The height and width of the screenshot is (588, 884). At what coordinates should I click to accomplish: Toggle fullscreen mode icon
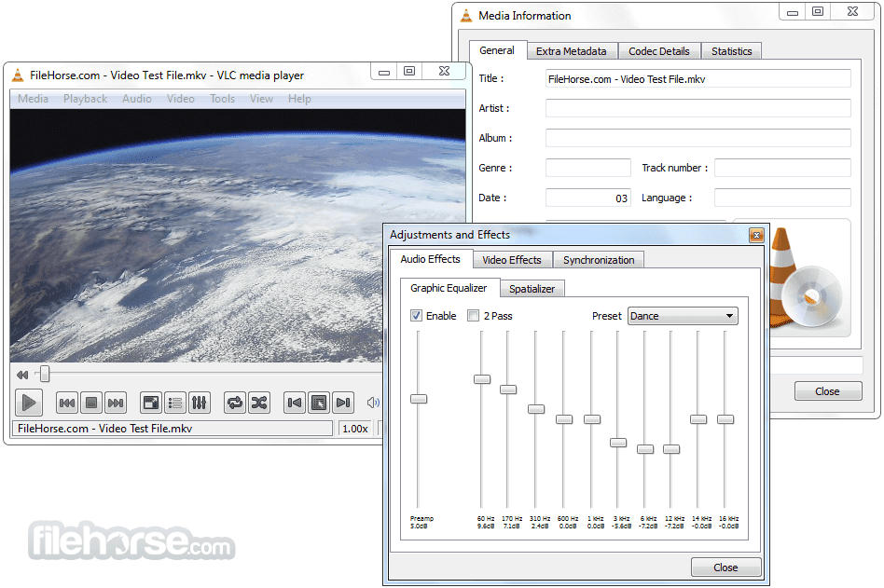(x=150, y=402)
